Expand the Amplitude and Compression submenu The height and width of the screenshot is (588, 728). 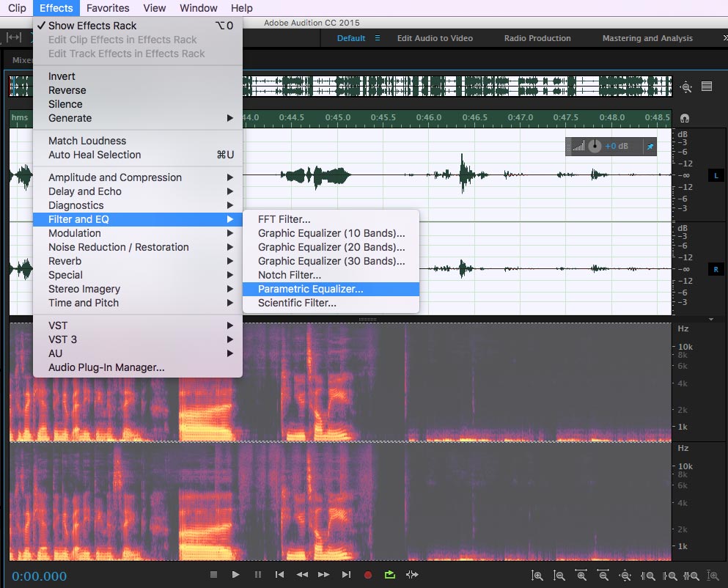click(x=114, y=177)
